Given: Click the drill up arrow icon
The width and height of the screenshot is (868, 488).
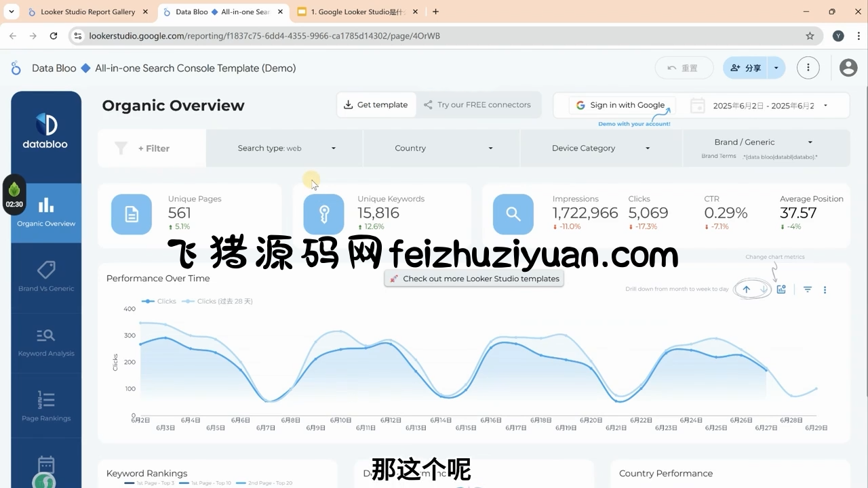Looking at the screenshot, I should [747, 289].
